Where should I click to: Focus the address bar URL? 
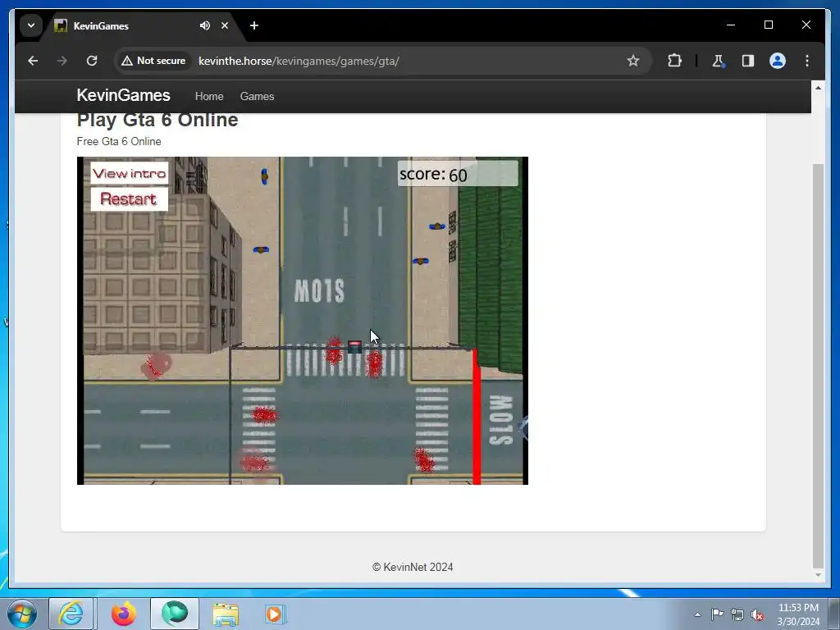click(299, 61)
